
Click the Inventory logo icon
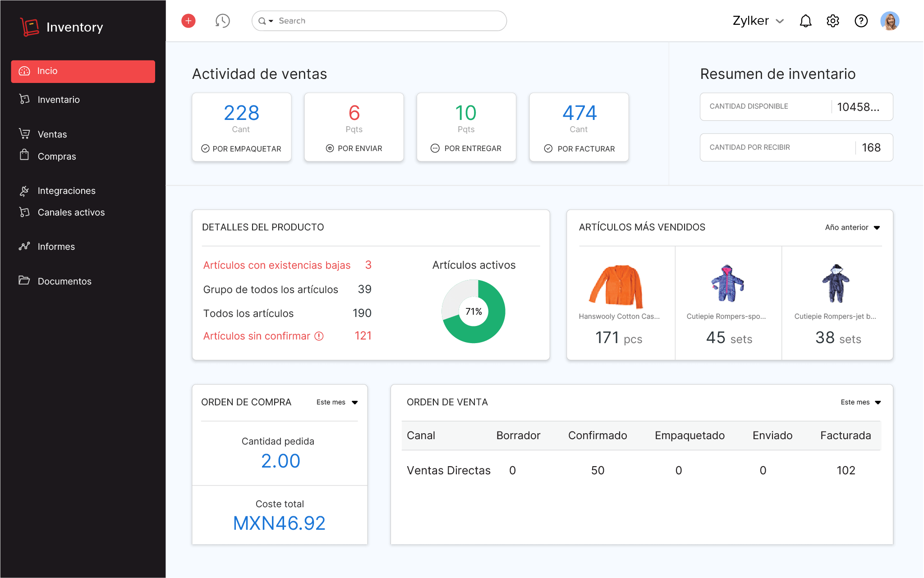click(x=30, y=27)
